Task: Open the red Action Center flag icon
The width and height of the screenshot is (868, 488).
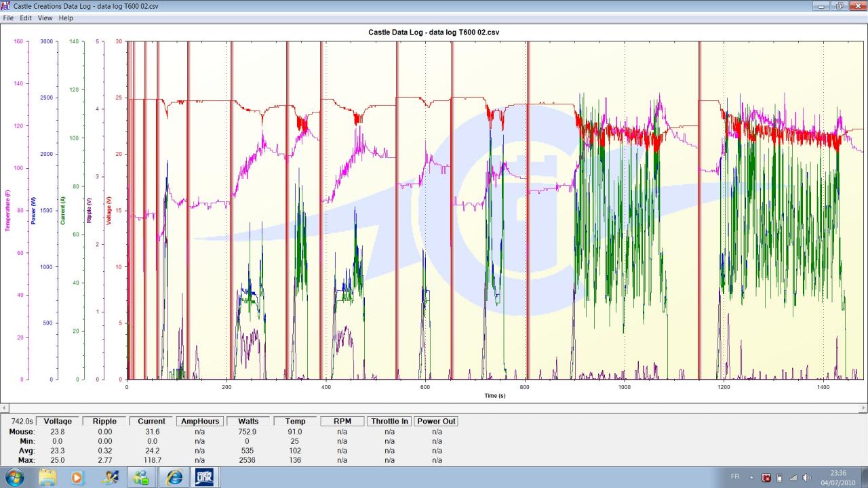Action: [x=766, y=477]
